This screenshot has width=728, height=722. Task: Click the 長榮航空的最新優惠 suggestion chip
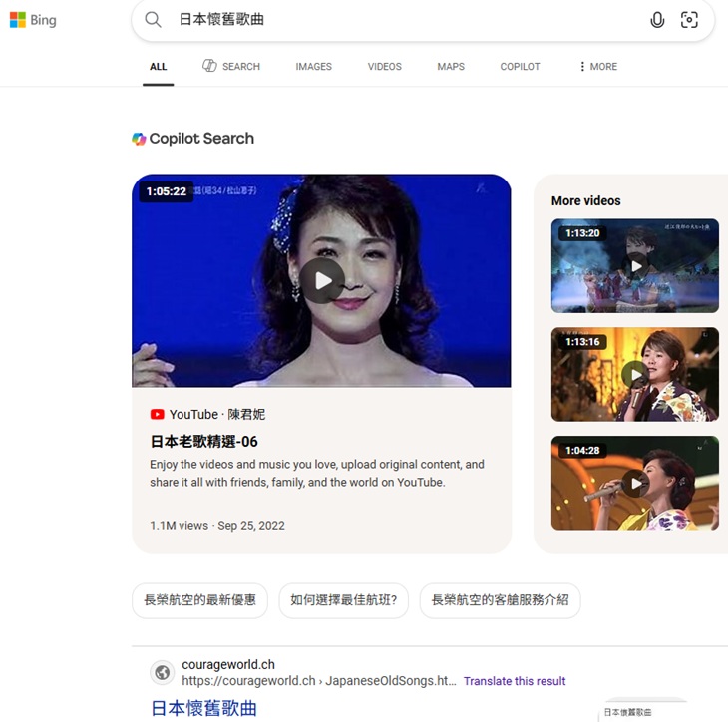(199, 600)
